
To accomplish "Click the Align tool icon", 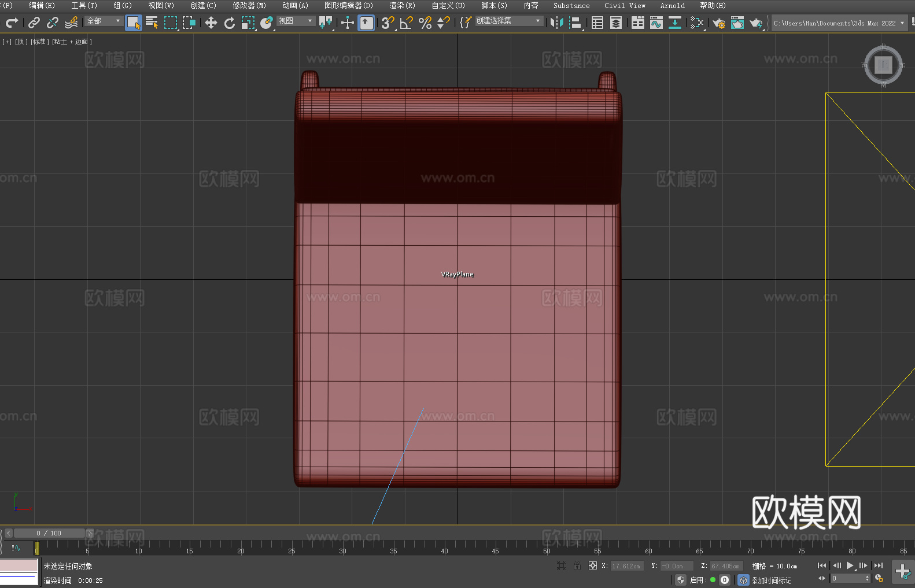I will click(x=575, y=23).
